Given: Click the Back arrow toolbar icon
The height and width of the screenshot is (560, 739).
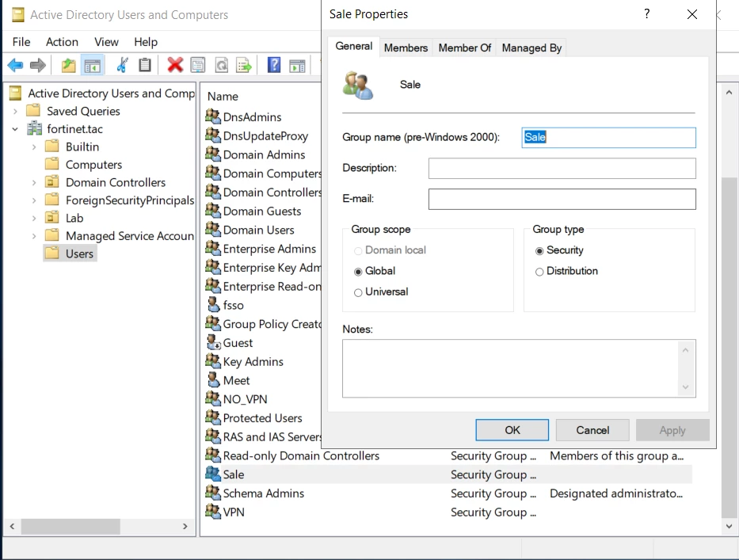Looking at the screenshot, I should [15, 65].
